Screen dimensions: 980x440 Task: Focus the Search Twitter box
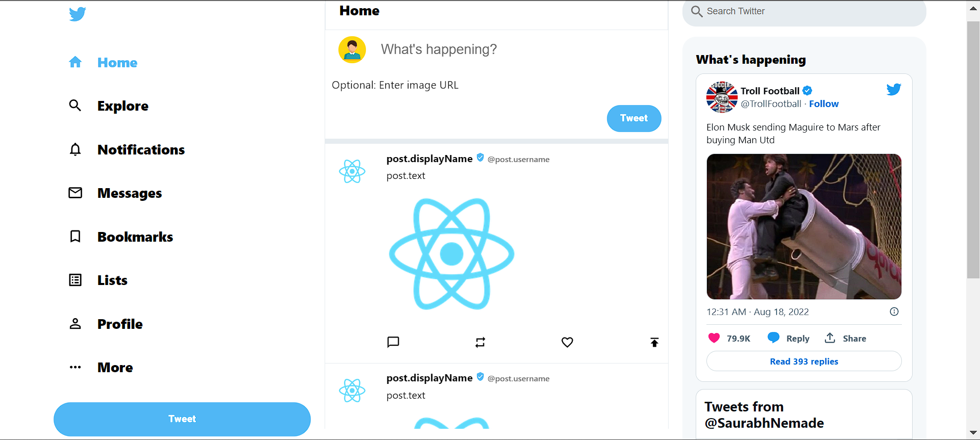point(804,11)
